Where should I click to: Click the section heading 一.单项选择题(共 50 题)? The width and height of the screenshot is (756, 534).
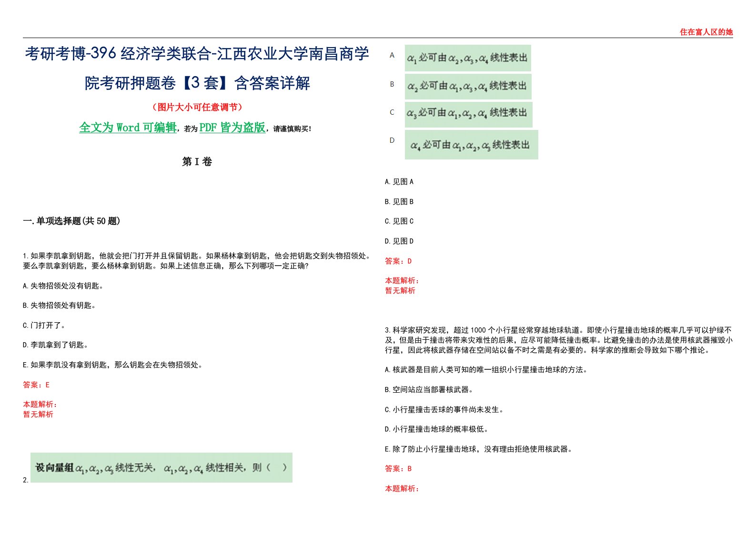[x=71, y=221]
